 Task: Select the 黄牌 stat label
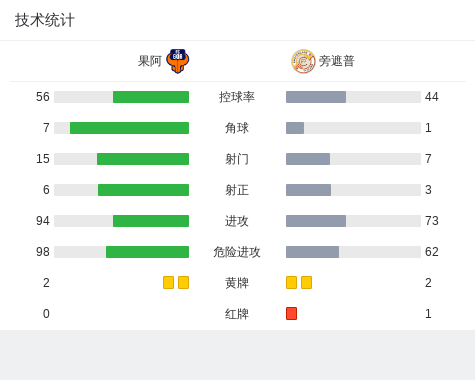pos(237,283)
